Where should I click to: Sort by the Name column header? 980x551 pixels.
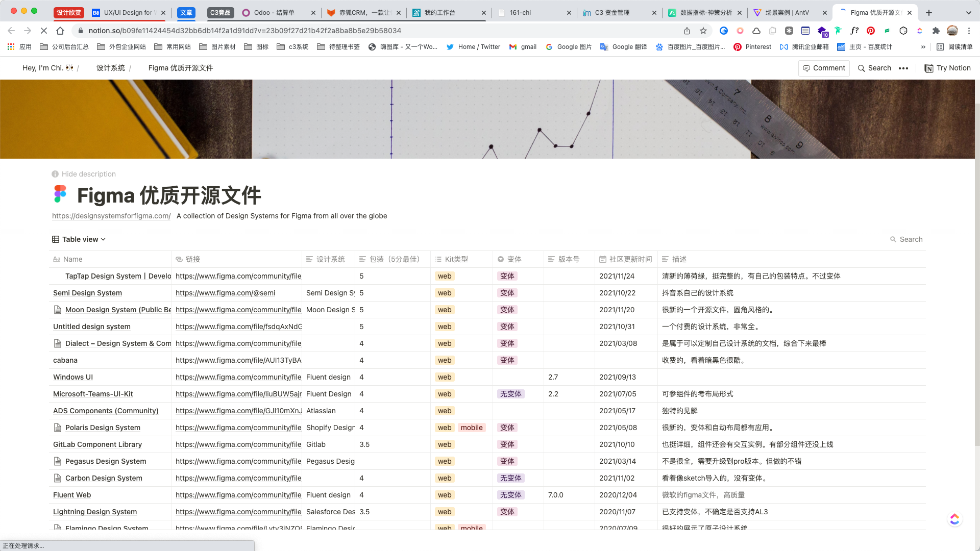(x=110, y=259)
